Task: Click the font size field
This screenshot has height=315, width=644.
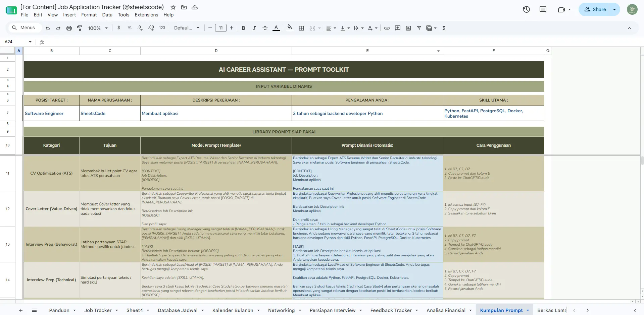Action: click(221, 28)
